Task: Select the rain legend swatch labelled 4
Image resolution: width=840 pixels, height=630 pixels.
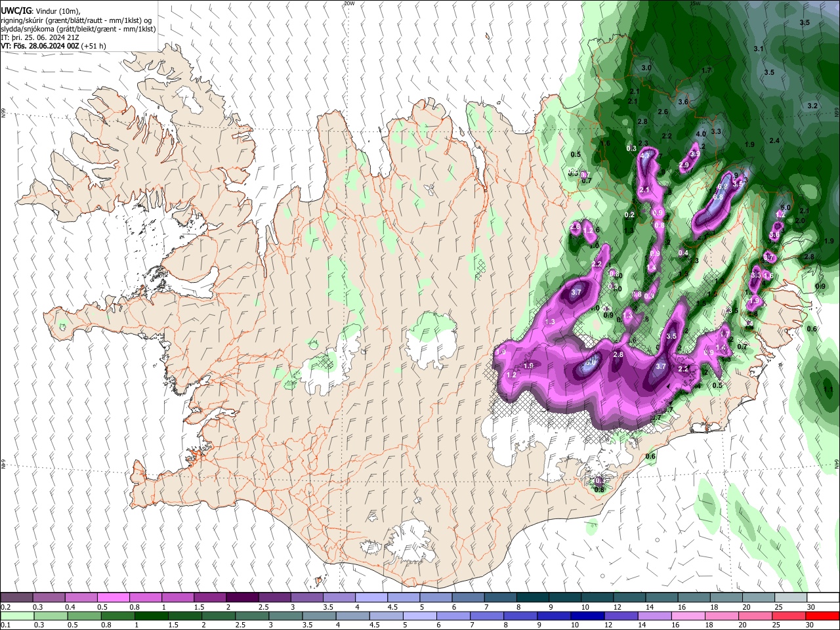Action: pyautogui.click(x=353, y=616)
